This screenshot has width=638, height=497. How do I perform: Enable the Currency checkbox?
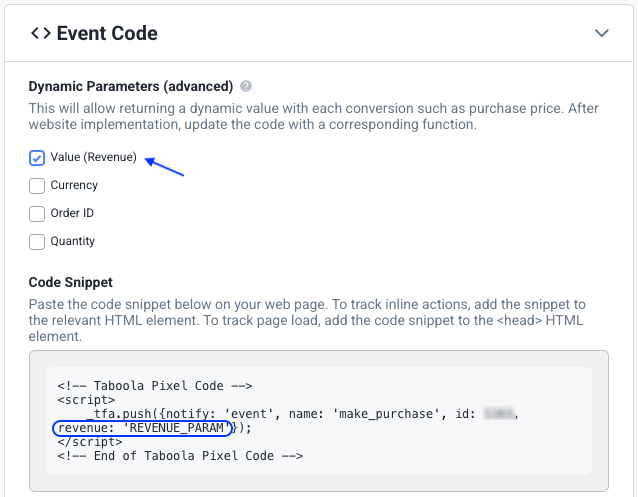tap(37, 185)
